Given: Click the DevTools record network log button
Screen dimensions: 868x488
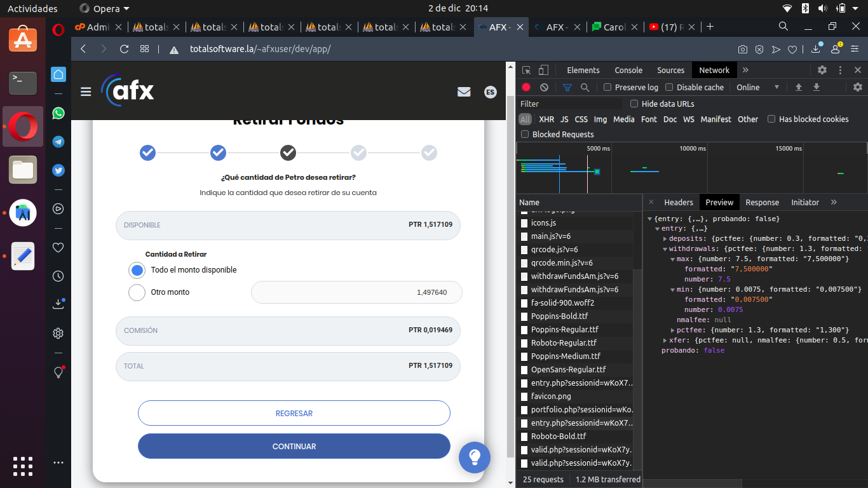Looking at the screenshot, I should (526, 87).
